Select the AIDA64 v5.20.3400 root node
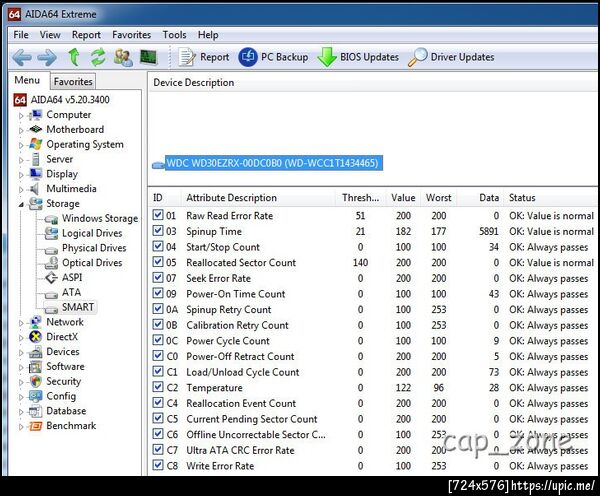This screenshot has height=496, width=600. [x=61, y=100]
